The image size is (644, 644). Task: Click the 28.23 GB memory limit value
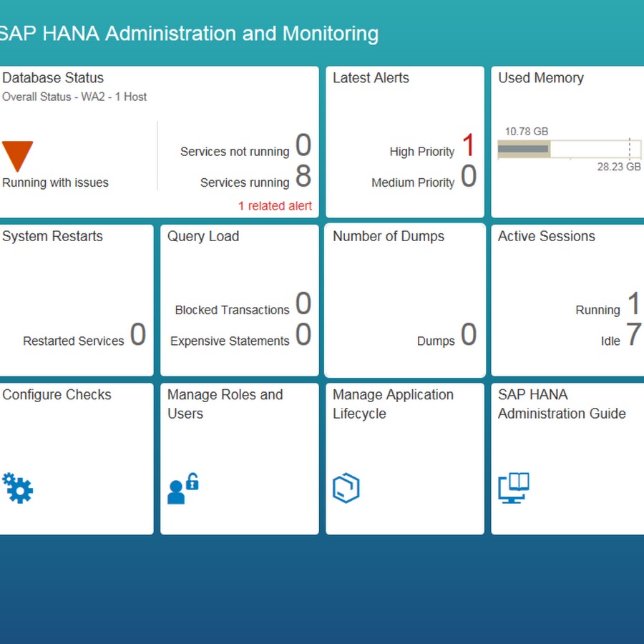click(619, 167)
